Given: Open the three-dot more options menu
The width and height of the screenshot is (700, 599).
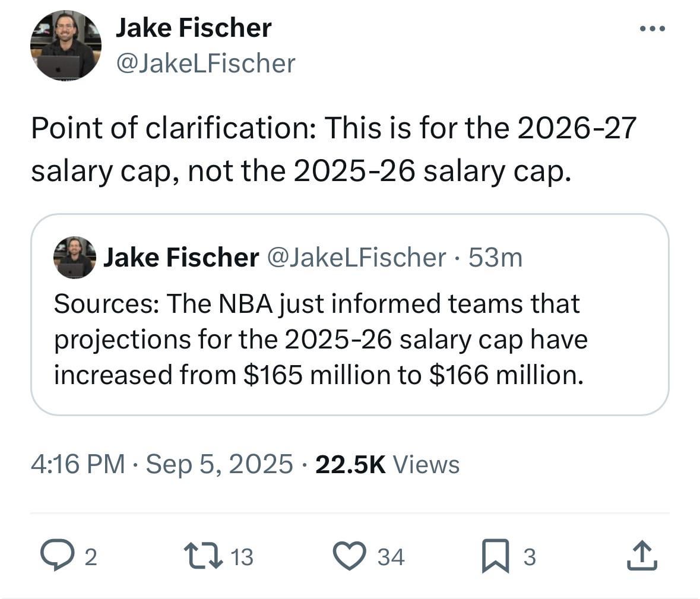Looking at the screenshot, I should click(651, 27).
